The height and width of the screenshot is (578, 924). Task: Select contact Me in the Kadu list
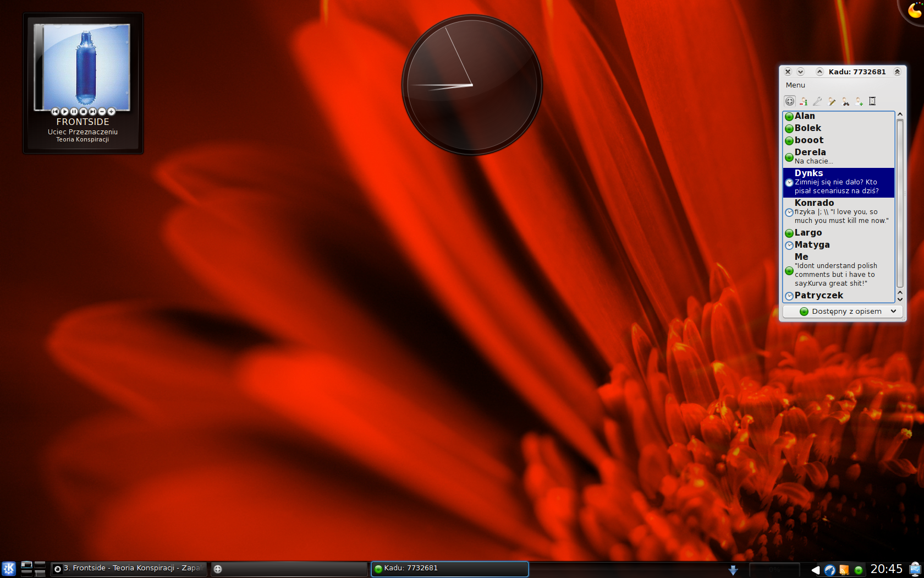coord(839,270)
